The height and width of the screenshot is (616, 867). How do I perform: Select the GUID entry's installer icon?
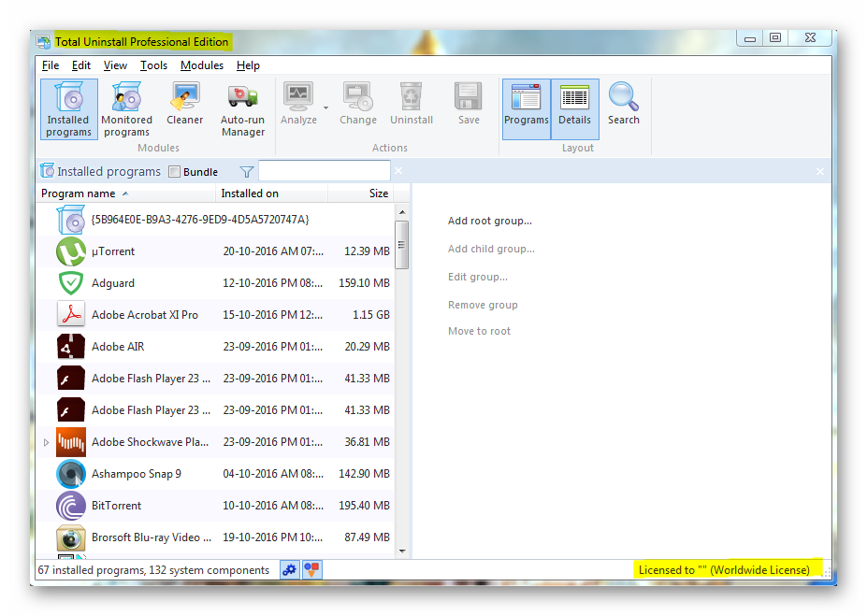pos(71,220)
